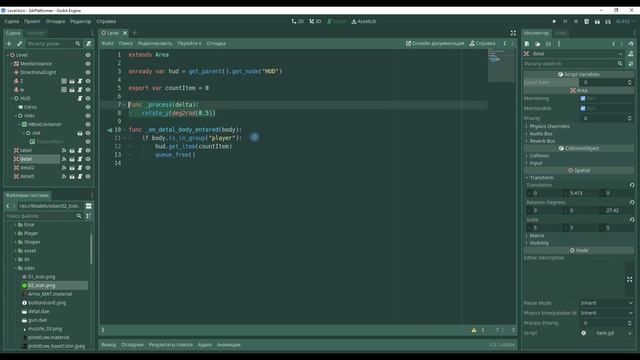Open the Script workspace
The image size is (640, 360).
point(336,21)
